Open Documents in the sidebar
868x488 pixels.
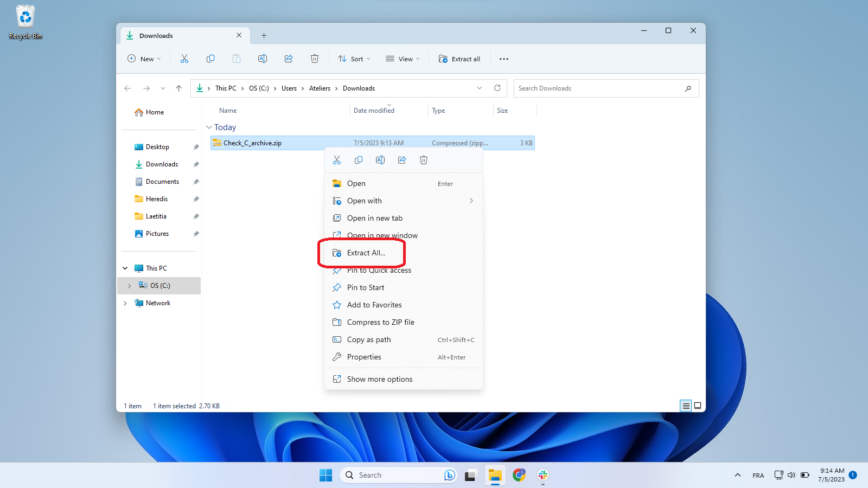click(x=162, y=182)
